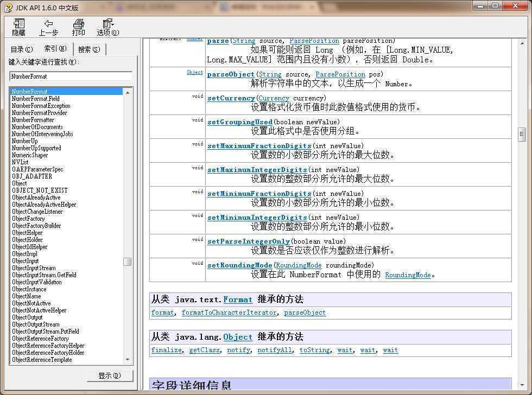Select ObjectInputStream.GetField in the index list
532x395 pixels.
pos(44,275)
